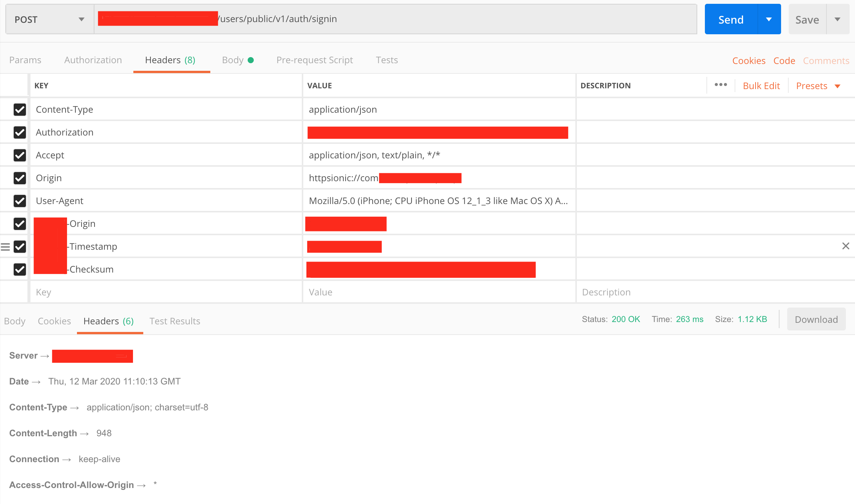Click the Send button
This screenshot has height=504, width=855.
[731, 19]
